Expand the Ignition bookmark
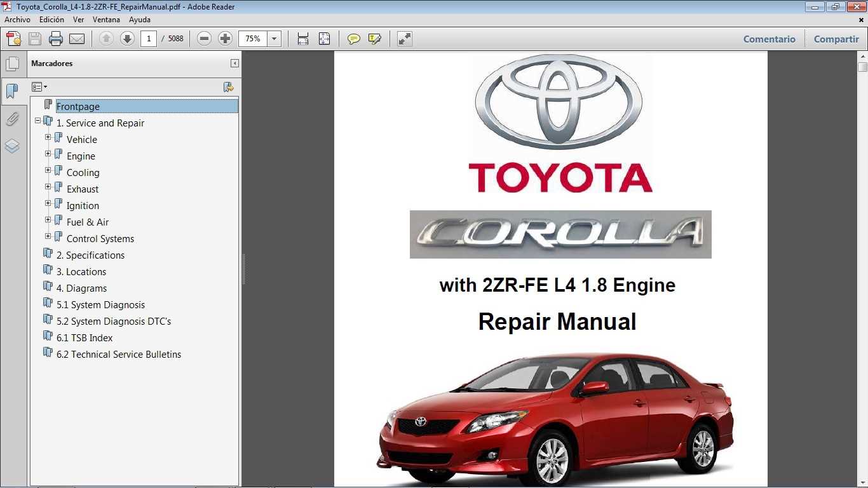The image size is (868, 488). 48,203
